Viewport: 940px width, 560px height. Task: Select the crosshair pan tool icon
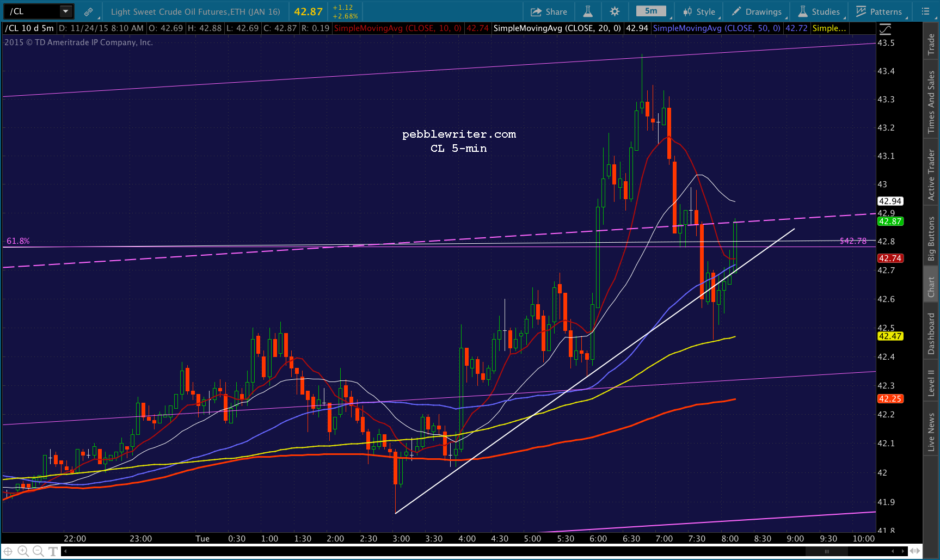[x=8, y=551]
